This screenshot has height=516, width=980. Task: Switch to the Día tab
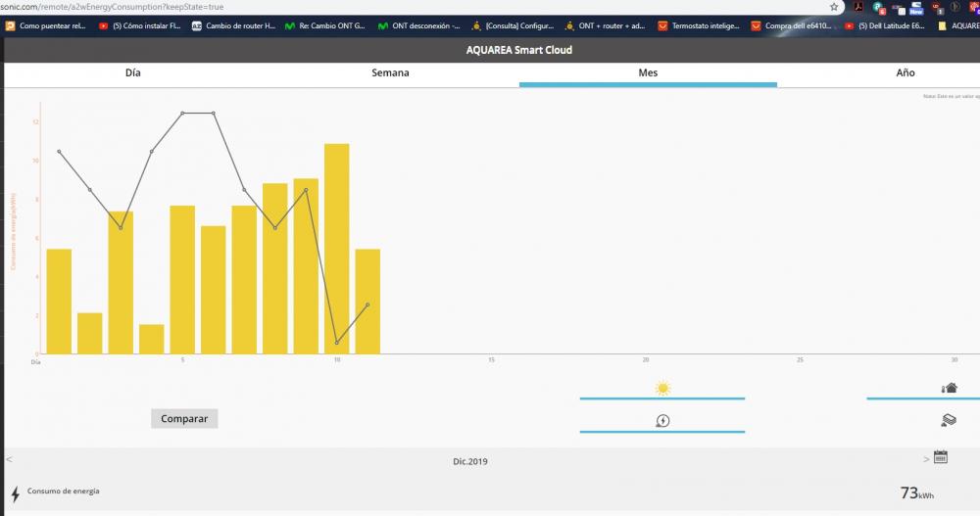(132, 73)
